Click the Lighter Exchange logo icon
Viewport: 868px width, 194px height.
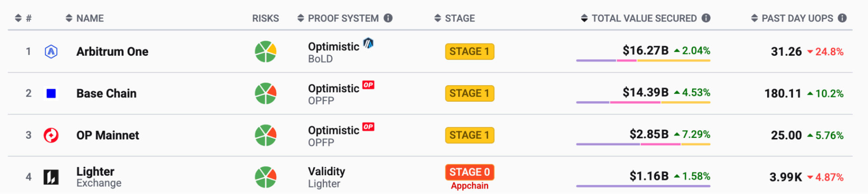[x=51, y=177]
